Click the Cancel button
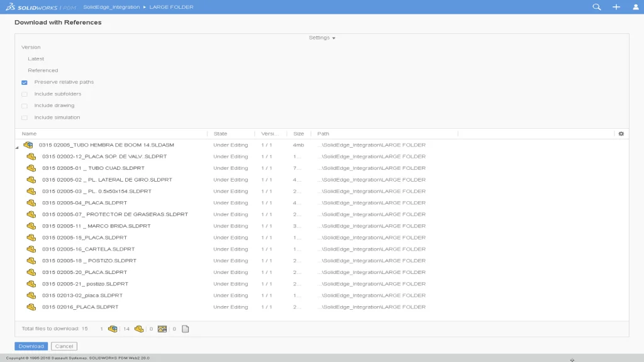This screenshot has width=644, height=362. [64, 346]
